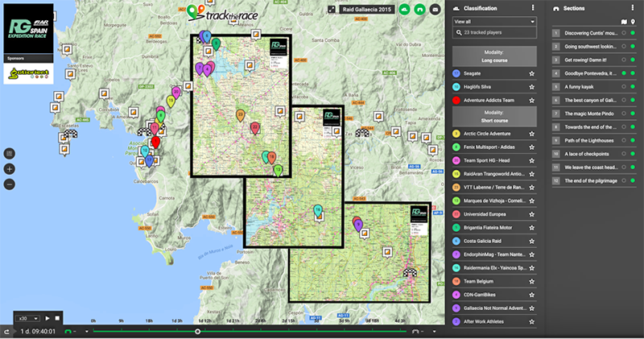Star the Adventure Addicts Team

[x=531, y=101]
